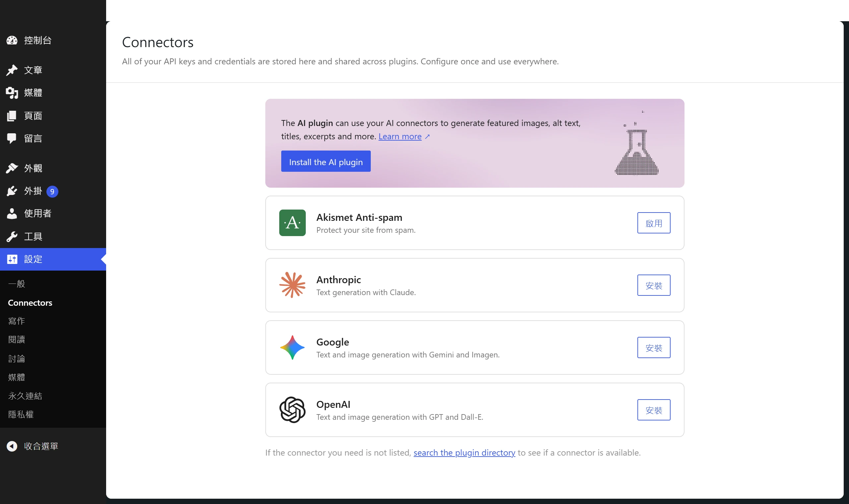The height and width of the screenshot is (504, 849).
Task: Click the plug icon beside 外掛
Action: click(12, 191)
